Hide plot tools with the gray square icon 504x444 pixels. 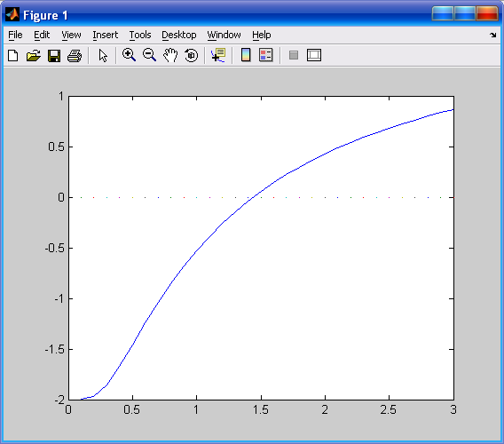[294, 55]
